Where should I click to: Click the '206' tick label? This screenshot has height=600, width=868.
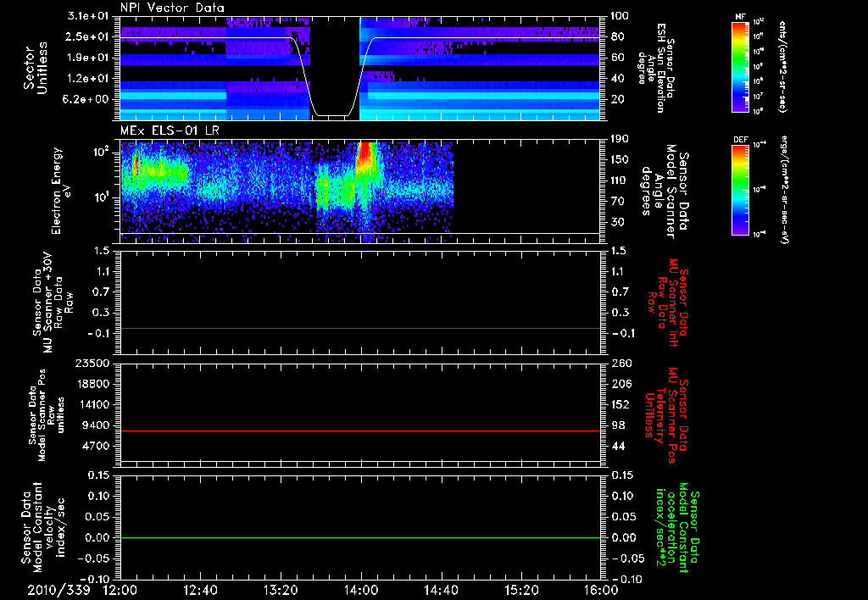click(620, 384)
